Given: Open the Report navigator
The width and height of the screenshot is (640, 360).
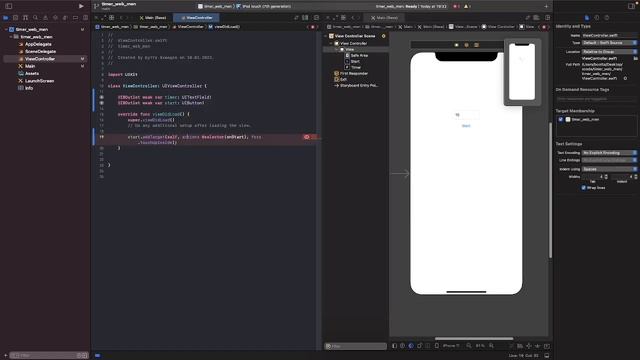Looking at the screenshot, I should click(x=85, y=18).
